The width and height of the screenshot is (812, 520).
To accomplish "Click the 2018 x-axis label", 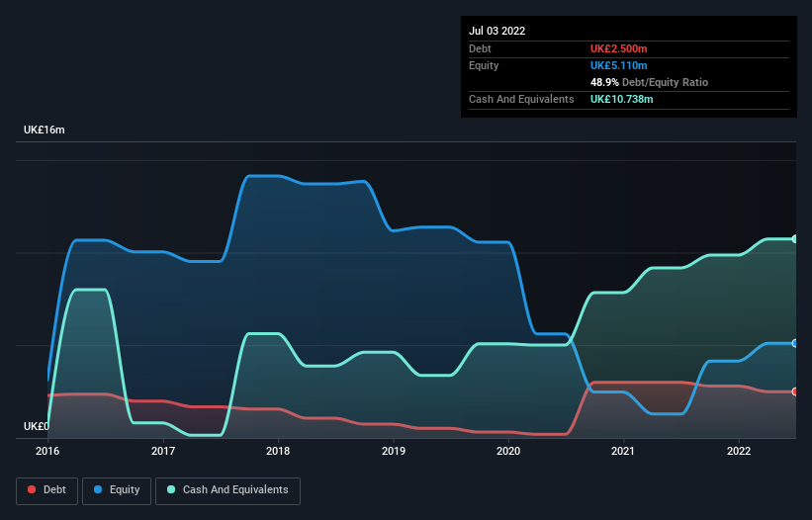I will click(x=278, y=451).
